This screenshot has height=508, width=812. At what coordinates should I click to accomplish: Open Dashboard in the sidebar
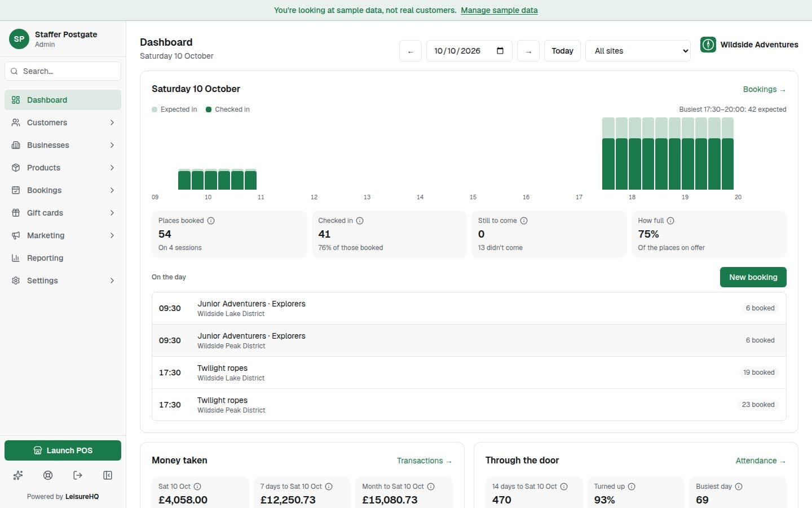pyautogui.click(x=63, y=100)
